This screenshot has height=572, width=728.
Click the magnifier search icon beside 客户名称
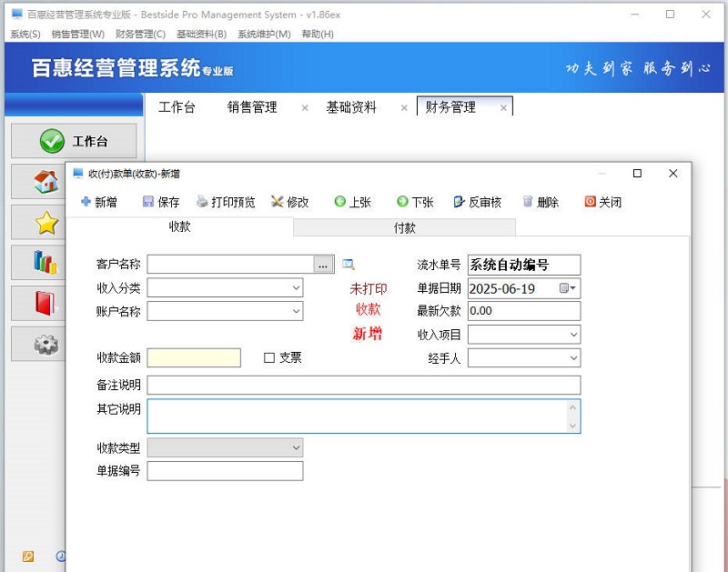coord(348,264)
